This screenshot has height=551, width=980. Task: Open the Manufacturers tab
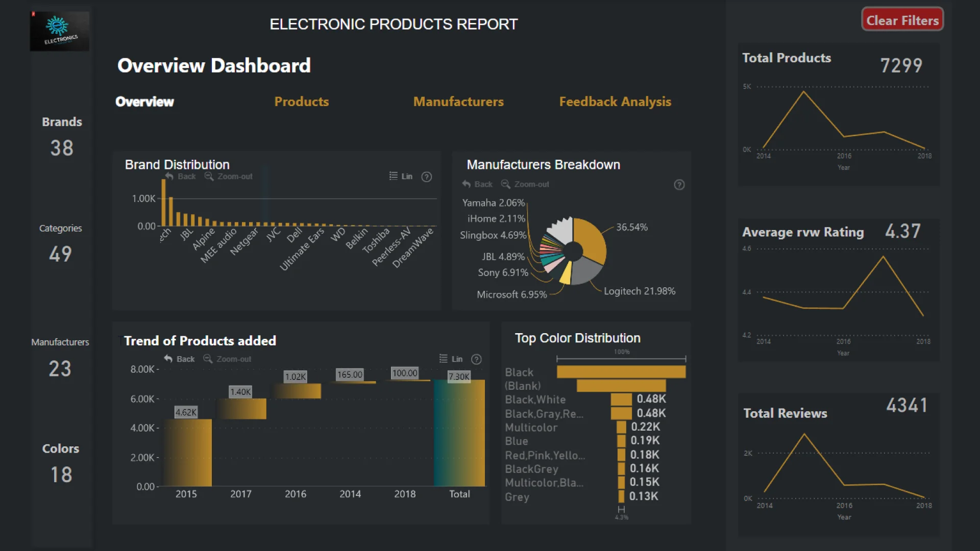[x=458, y=102]
